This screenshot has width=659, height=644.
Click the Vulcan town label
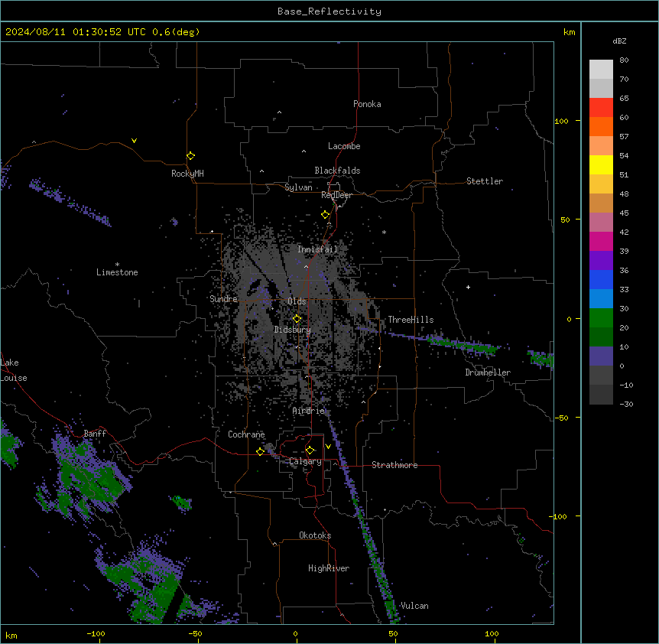[x=414, y=606]
